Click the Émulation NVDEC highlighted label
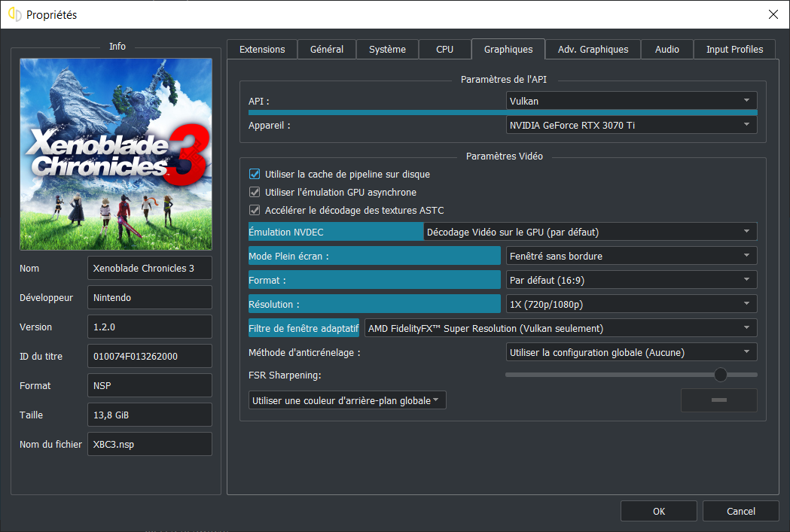 pyautogui.click(x=336, y=232)
